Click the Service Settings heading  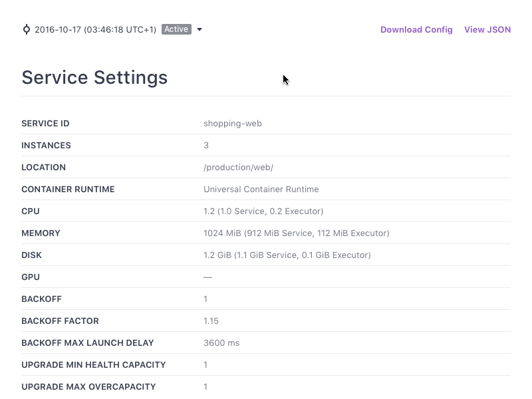point(95,78)
